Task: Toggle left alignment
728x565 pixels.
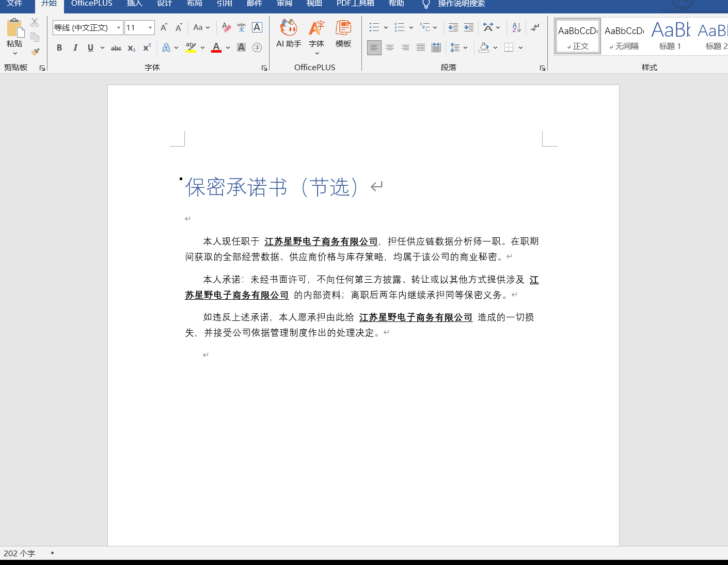Action: click(374, 47)
